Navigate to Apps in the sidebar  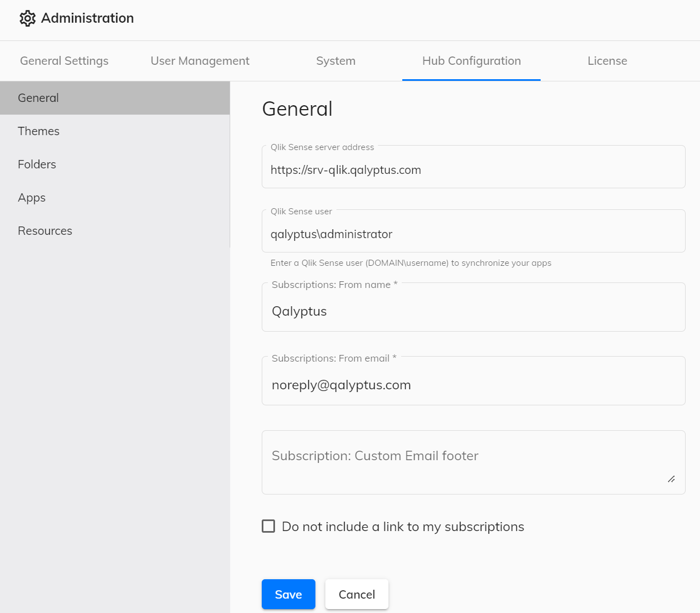coord(32,198)
